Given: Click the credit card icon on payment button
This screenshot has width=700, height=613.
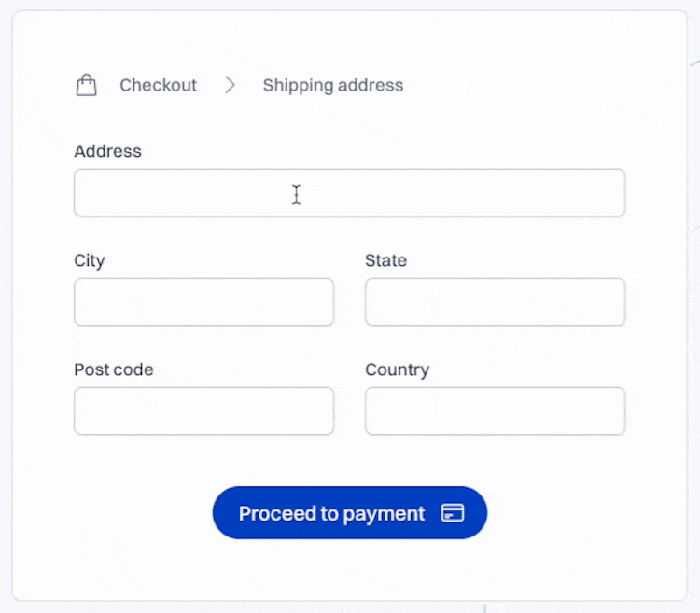Looking at the screenshot, I should coord(453,513).
